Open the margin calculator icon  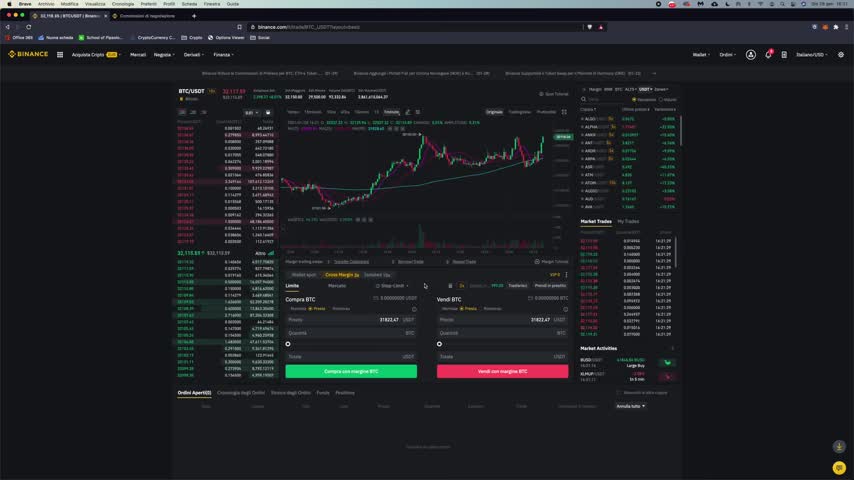450,285
